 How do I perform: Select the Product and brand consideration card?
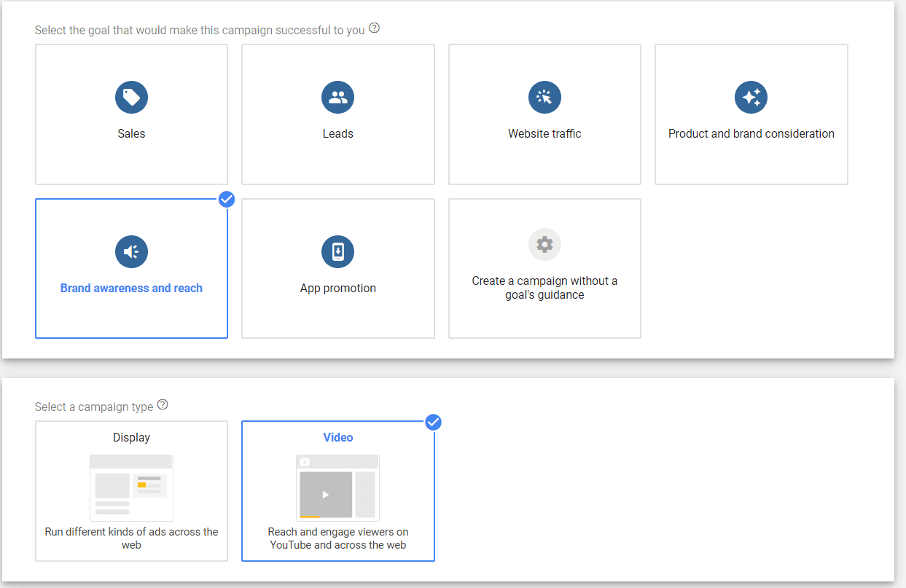coord(751,114)
